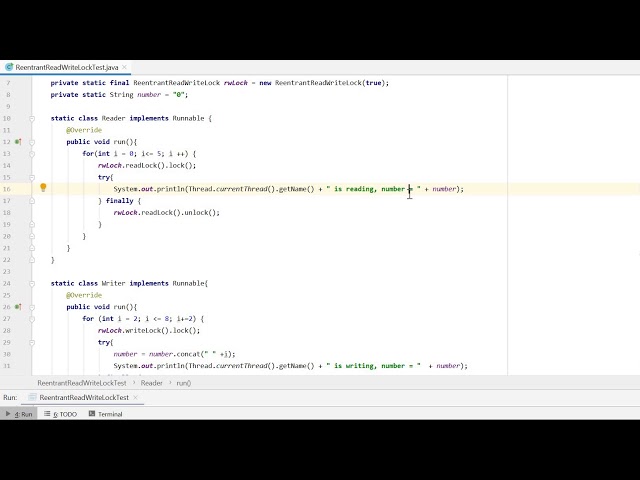The width and height of the screenshot is (640, 480).
Task: Click the implements-method gutter icon on line 26
Action: click(x=18, y=307)
